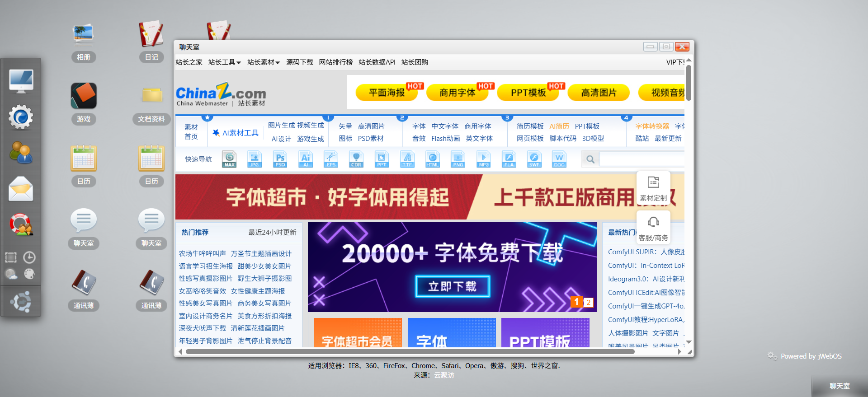Click the magnifier search icon on the page
The width and height of the screenshot is (868, 397).
point(590,159)
